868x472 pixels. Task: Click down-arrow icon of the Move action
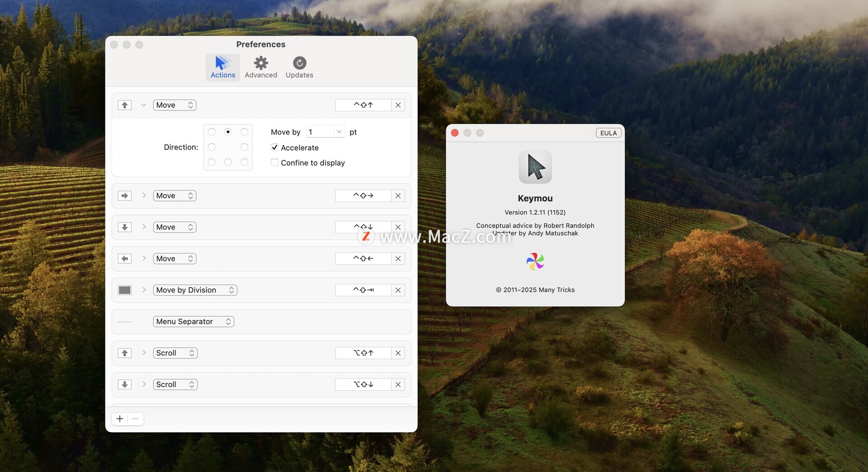click(x=125, y=227)
